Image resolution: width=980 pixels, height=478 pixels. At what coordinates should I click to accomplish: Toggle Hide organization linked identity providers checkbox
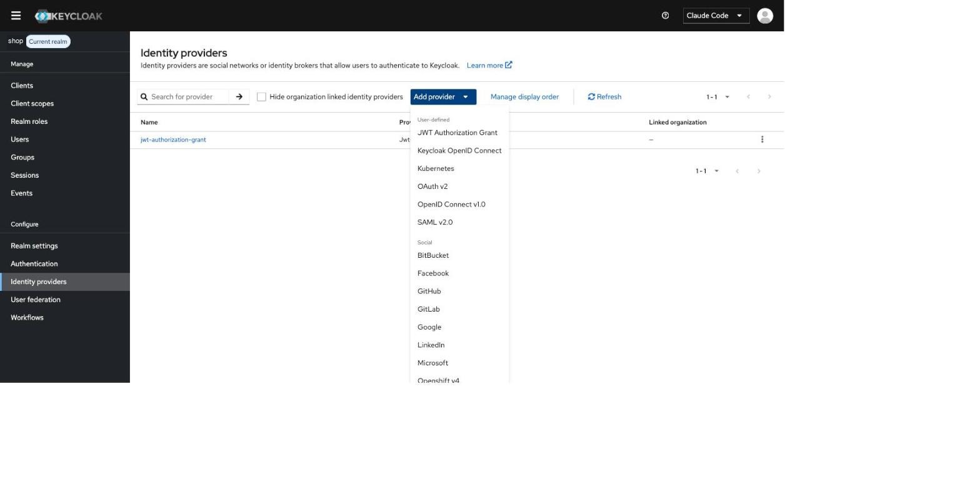click(x=261, y=97)
